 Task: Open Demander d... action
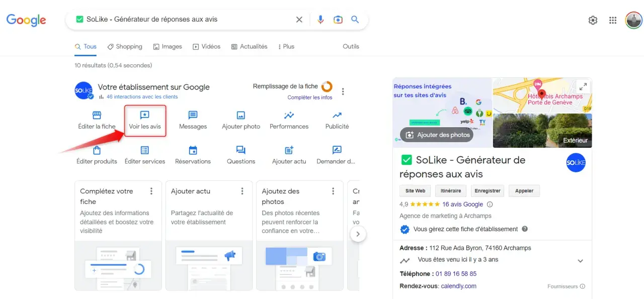(x=336, y=155)
